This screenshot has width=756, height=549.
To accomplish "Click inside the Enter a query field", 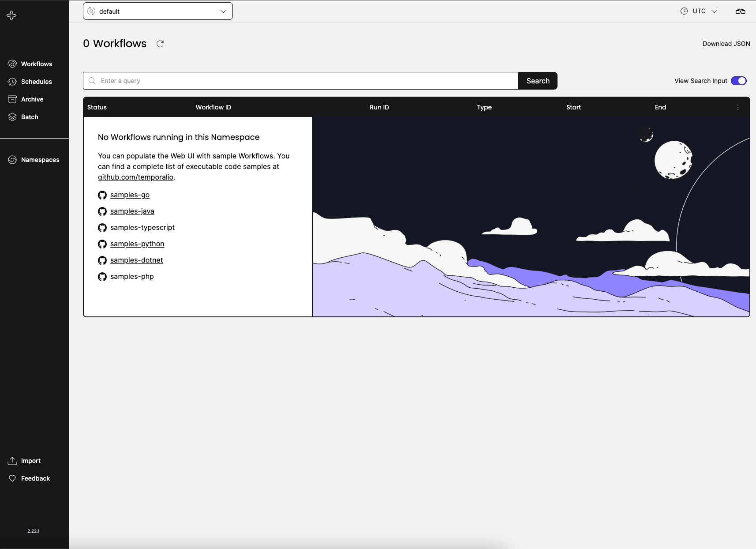I will click(265, 81).
